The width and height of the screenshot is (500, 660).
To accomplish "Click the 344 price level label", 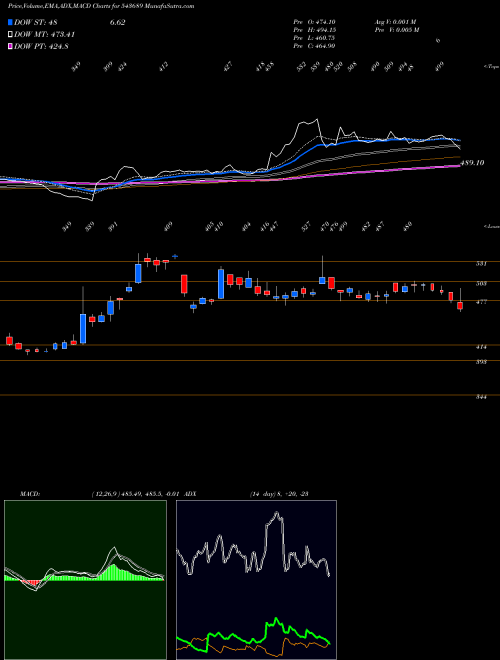I will [x=481, y=397].
